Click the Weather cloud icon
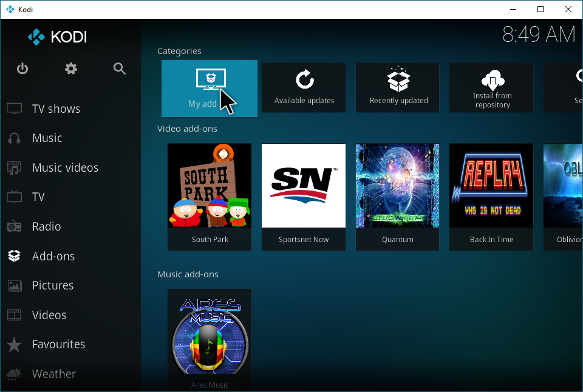Image resolution: width=583 pixels, height=392 pixels. tap(14, 374)
